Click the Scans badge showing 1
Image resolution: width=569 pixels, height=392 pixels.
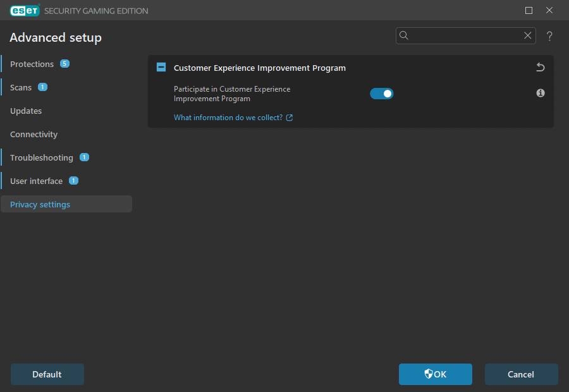[x=42, y=87]
